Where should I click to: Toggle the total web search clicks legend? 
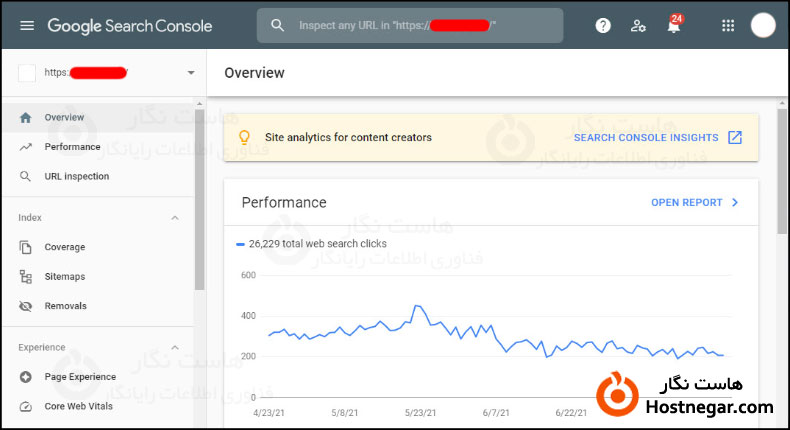pyautogui.click(x=311, y=243)
